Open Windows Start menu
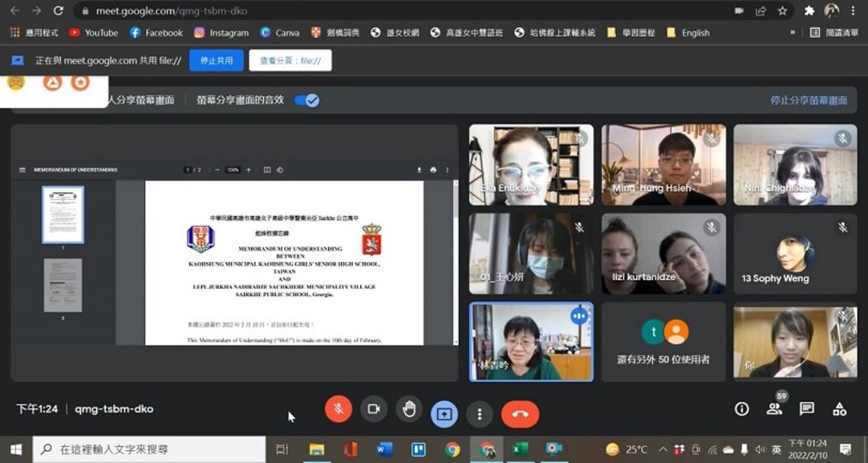The image size is (868, 463). pyautogui.click(x=15, y=449)
